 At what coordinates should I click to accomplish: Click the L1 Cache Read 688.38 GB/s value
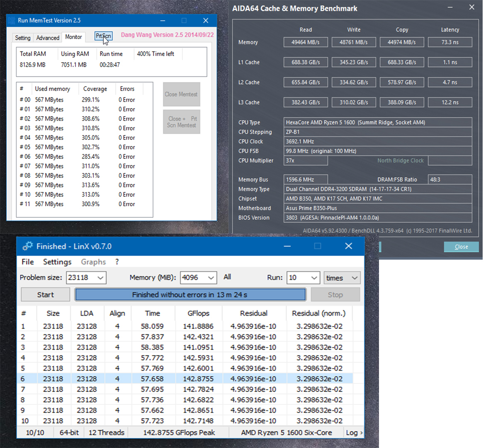click(x=306, y=62)
